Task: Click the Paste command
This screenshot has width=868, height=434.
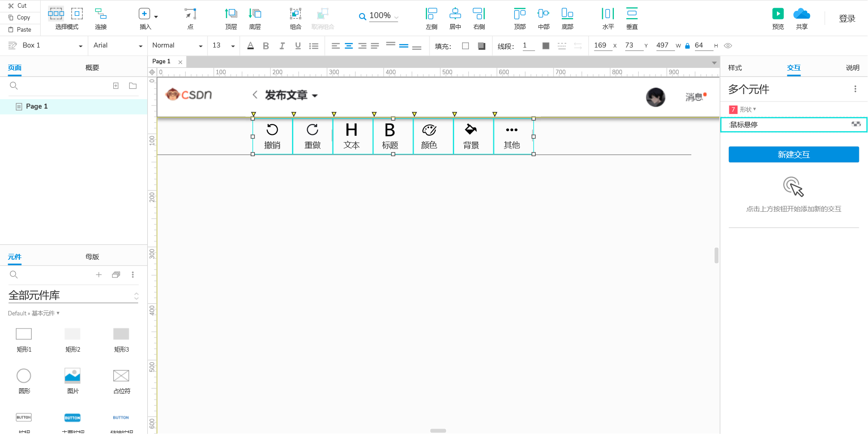Action: [x=19, y=30]
